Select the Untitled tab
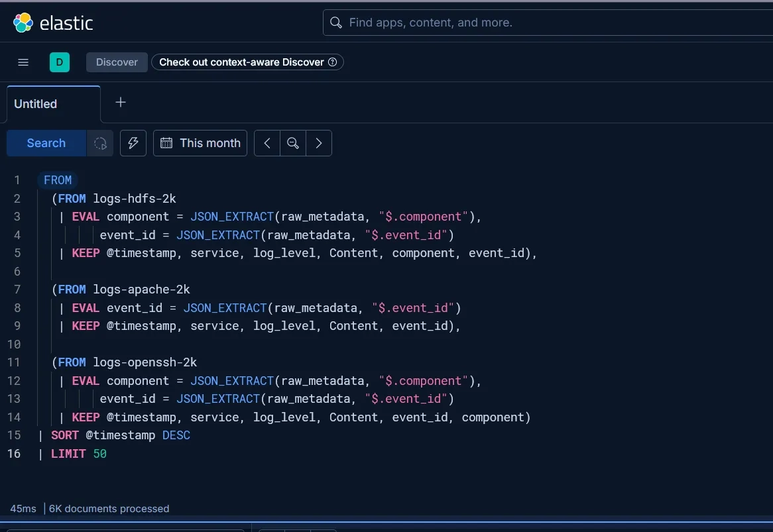Viewport: 773px width, 532px height. (x=53, y=104)
